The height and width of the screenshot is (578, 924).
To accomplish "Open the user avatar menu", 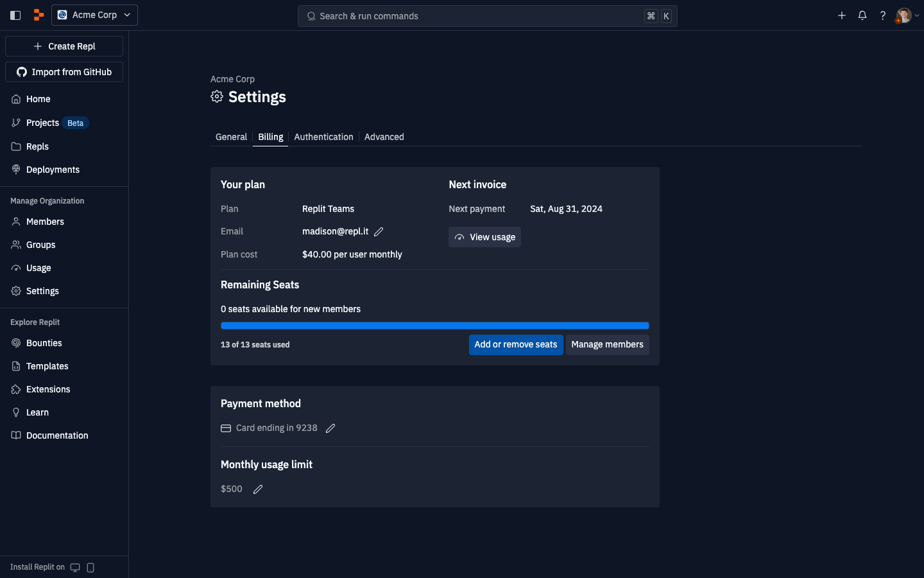I will click(907, 15).
